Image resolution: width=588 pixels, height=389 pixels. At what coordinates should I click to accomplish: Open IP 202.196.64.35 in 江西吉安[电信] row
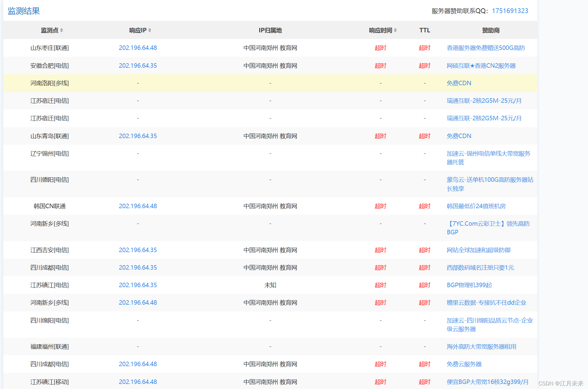coord(138,250)
